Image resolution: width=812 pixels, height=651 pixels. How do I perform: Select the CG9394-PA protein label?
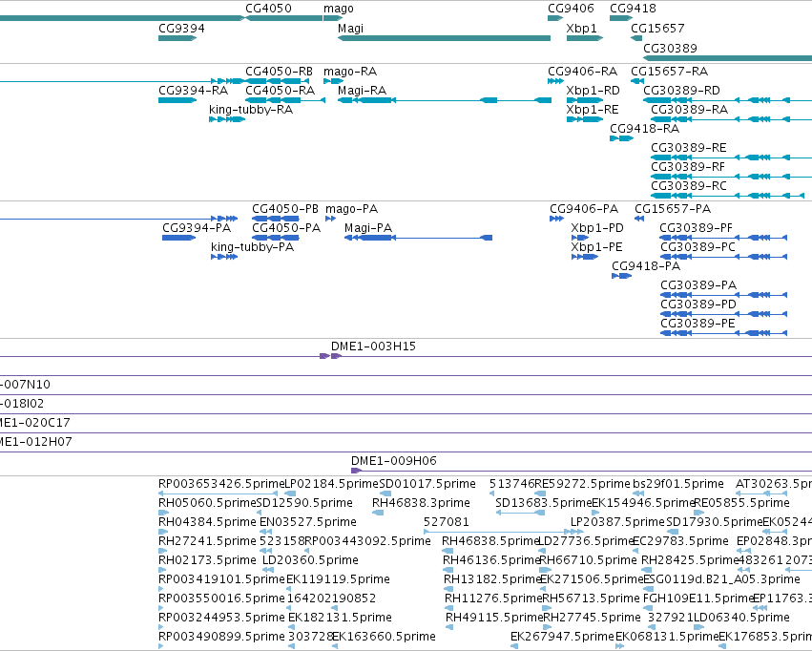[197, 228]
